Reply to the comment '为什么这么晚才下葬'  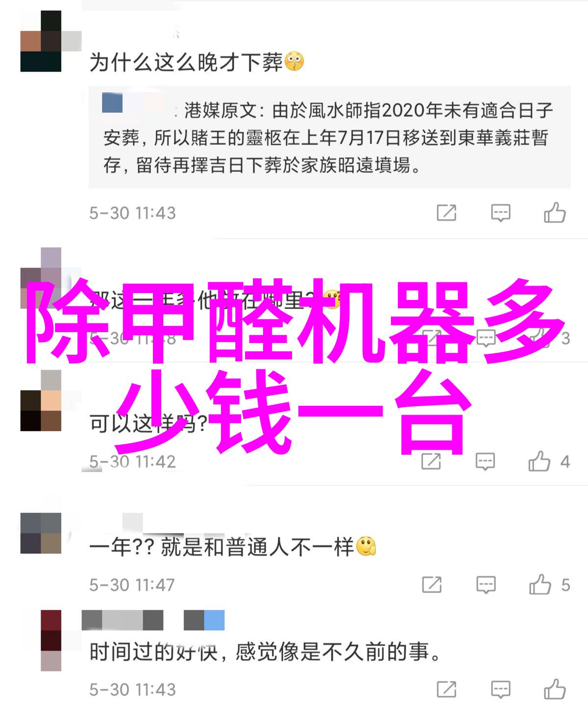coord(500,213)
